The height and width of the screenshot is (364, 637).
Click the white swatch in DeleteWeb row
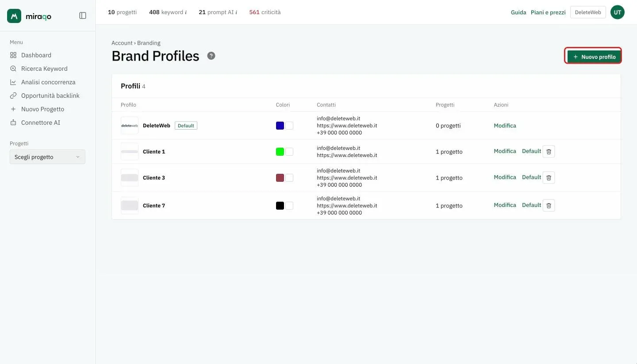(x=289, y=126)
